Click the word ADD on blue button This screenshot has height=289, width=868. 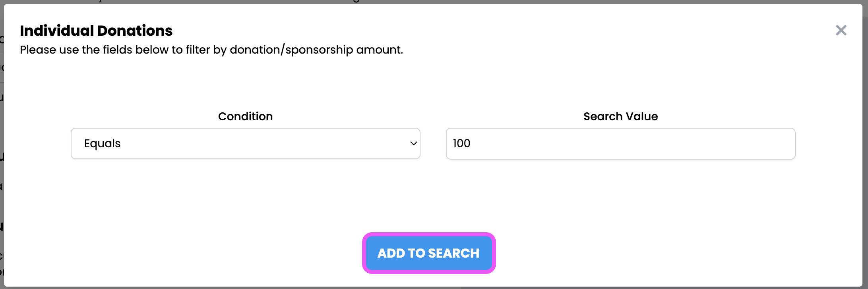[x=391, y=253]
